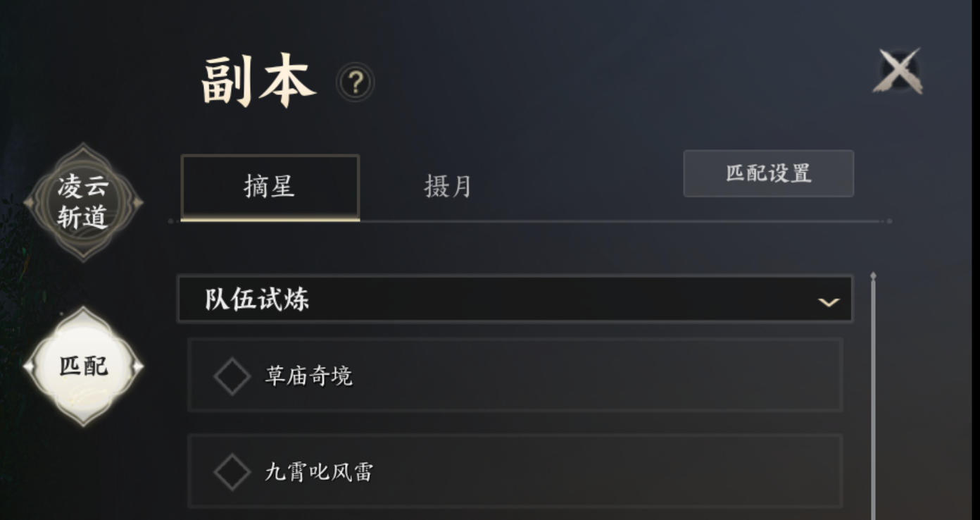Select the 凌云斩道 diamond emblem
Viewport: 980px width, 520px height.
[x=83, y=202]
